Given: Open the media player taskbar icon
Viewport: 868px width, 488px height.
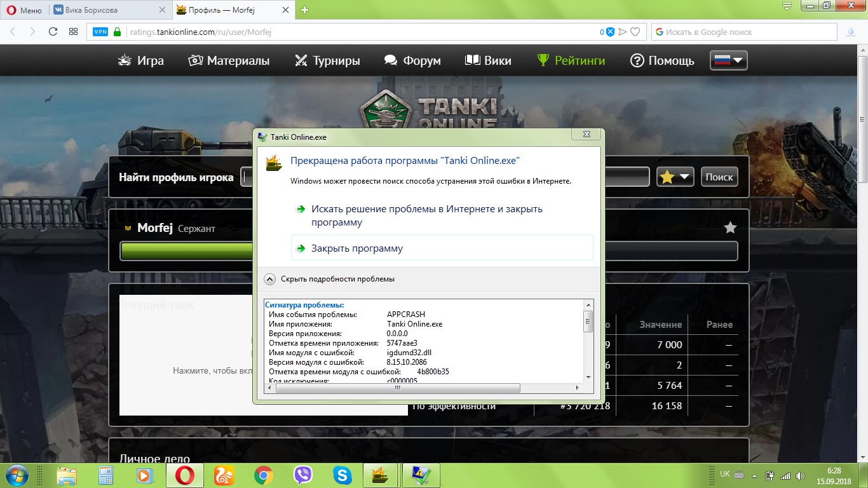Looking at the screenshot, I should click(x=144, y=475).
